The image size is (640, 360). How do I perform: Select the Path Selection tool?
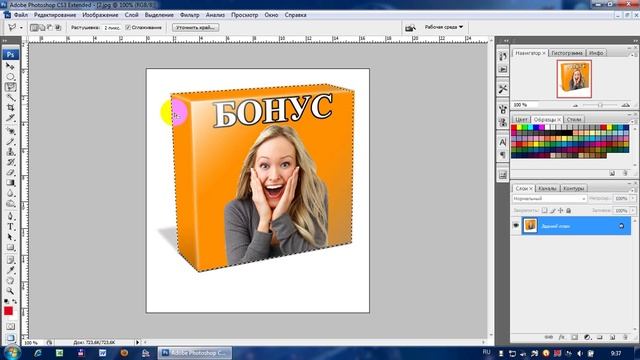pos(10,237)
